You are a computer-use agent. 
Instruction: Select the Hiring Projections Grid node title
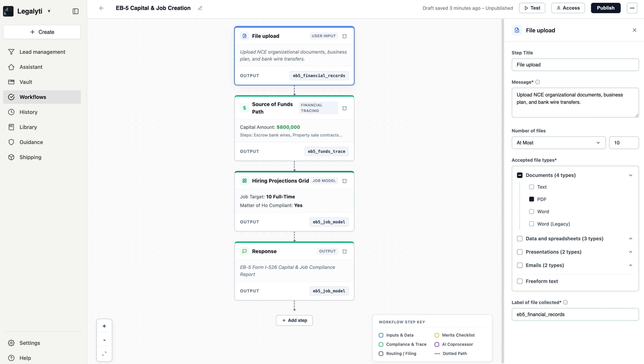(x=280, y=181)
